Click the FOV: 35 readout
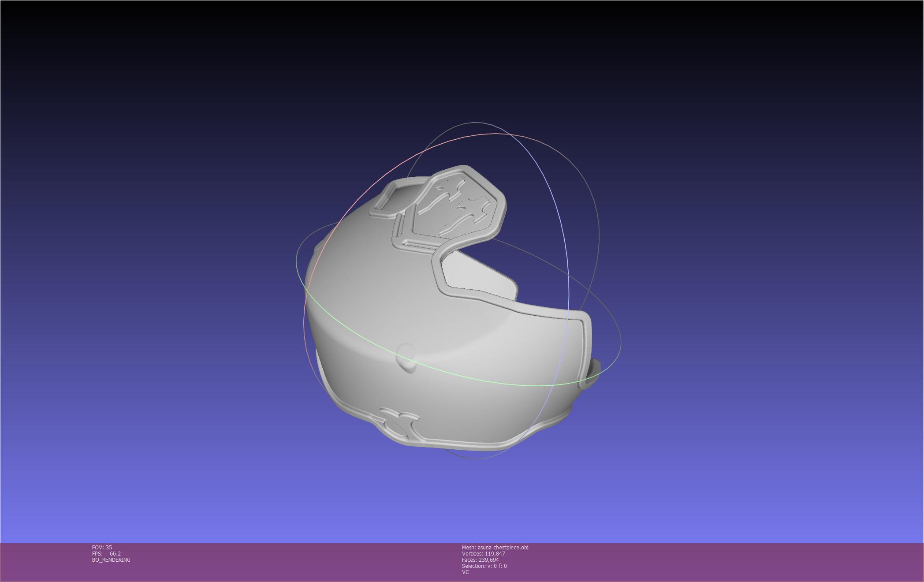This screenshot has width=924, height=582. click(x=102, y=547)
